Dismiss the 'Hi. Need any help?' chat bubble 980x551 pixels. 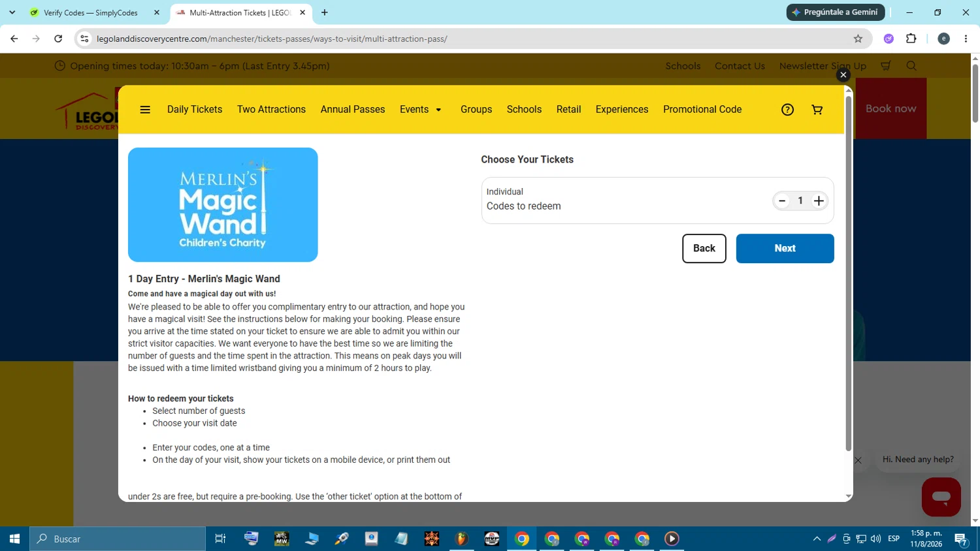click(x=858, y=460)
